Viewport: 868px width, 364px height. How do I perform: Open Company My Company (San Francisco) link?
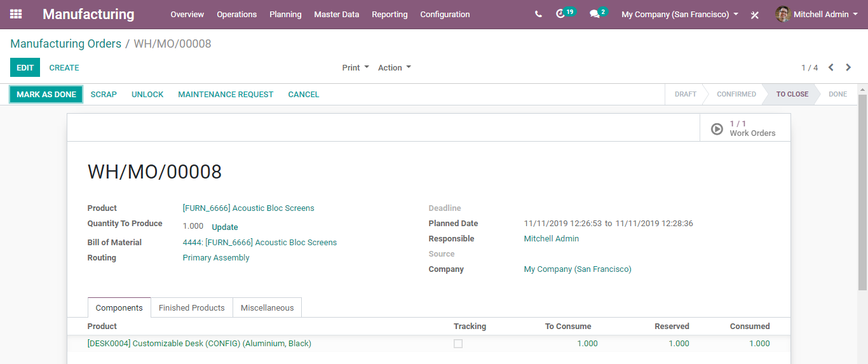[578, 269]
